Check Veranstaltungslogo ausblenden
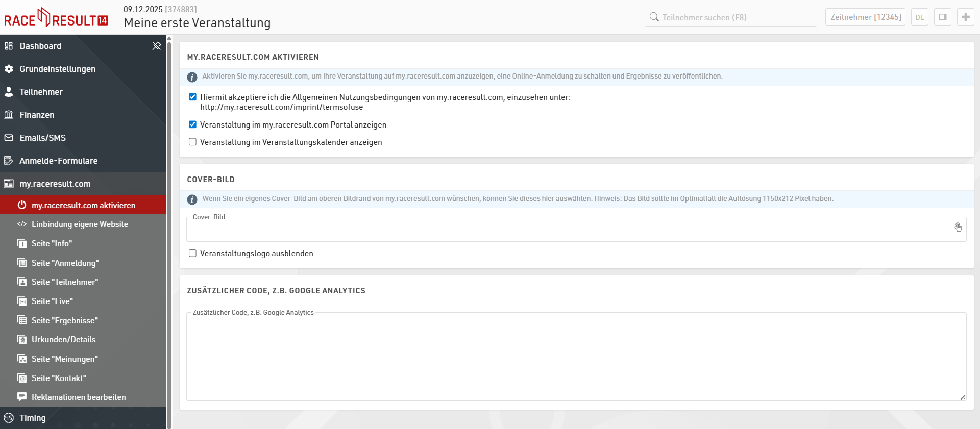Image resolution: width=980 pixels, height=429 pixels. [192, 253]
